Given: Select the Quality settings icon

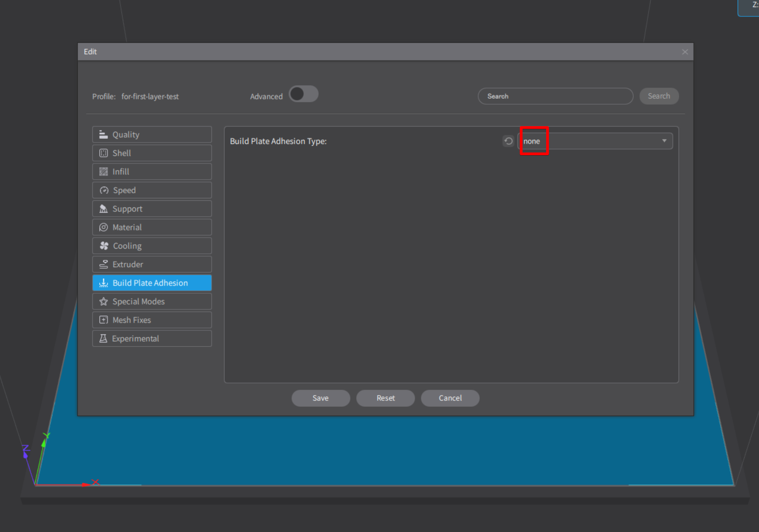Looking at the screenshot, I should [x=104, y=134].
